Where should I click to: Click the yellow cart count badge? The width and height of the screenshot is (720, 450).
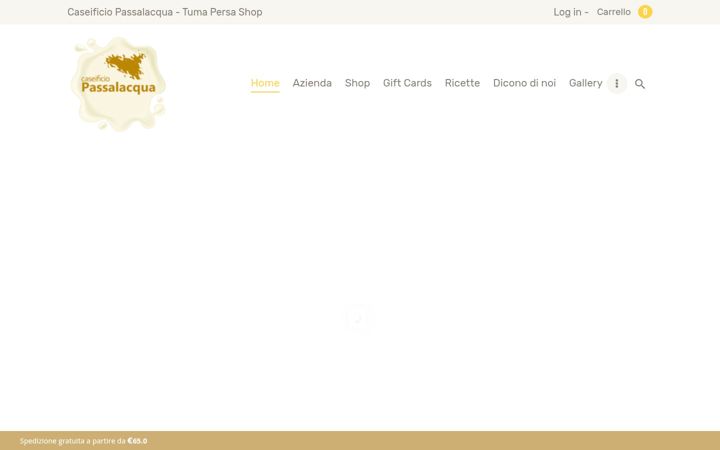[645, 12]
